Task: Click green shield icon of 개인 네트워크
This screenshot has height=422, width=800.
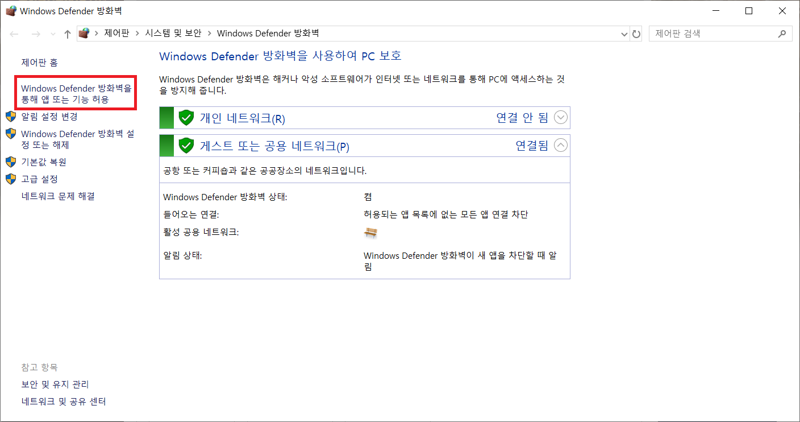Action: 186,118
